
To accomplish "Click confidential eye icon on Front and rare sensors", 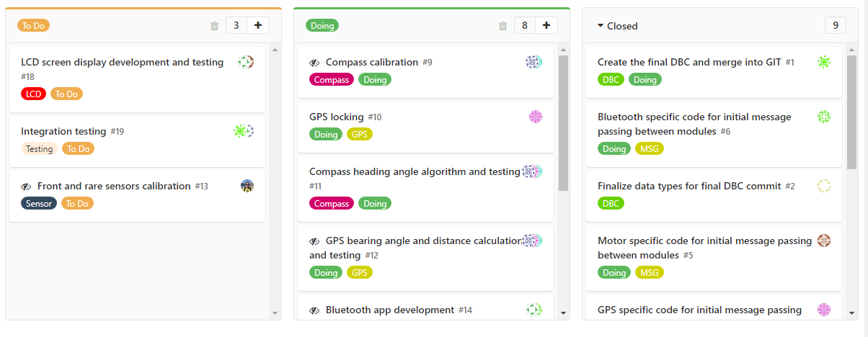I will coord(26,187).
